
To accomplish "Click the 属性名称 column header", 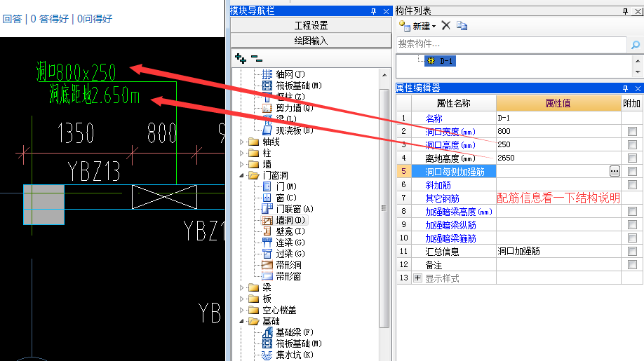I will coord(453,103).
